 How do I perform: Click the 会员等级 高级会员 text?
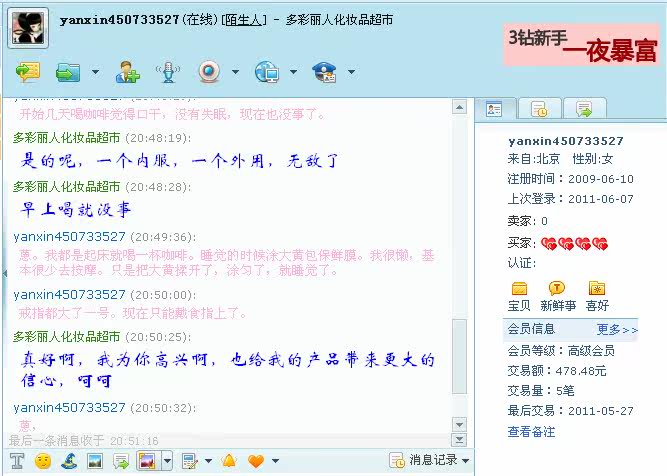click(x=561, y=351)
